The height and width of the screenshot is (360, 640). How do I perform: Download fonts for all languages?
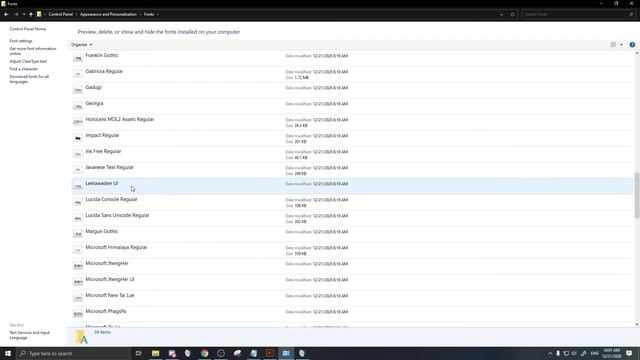(29, 79)
